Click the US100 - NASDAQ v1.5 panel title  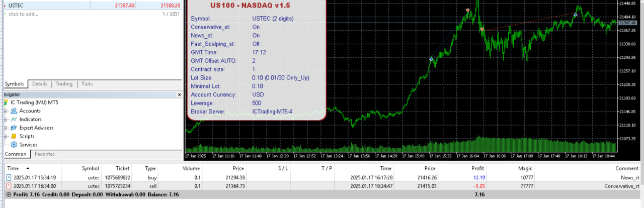[257, 6]
